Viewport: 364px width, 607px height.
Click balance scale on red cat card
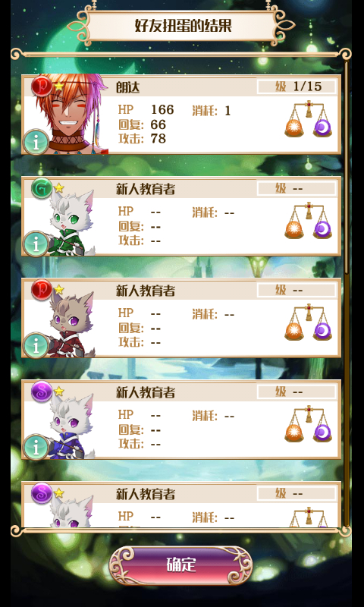click(309, 322)
